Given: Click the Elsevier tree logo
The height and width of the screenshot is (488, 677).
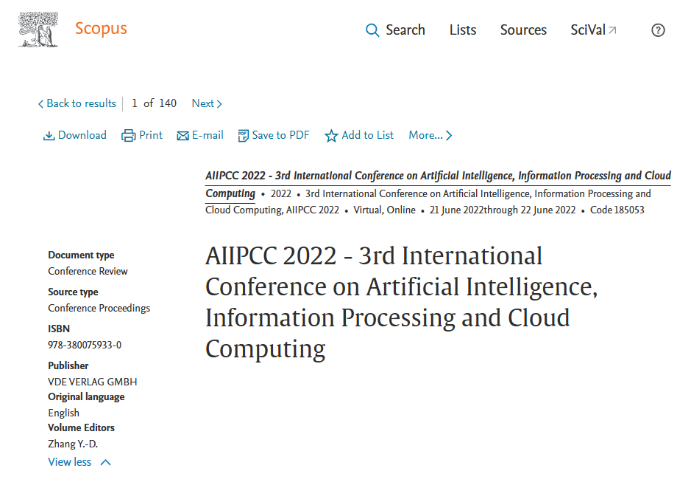Looking at the screenshot, I should click(x=38, y=29).
